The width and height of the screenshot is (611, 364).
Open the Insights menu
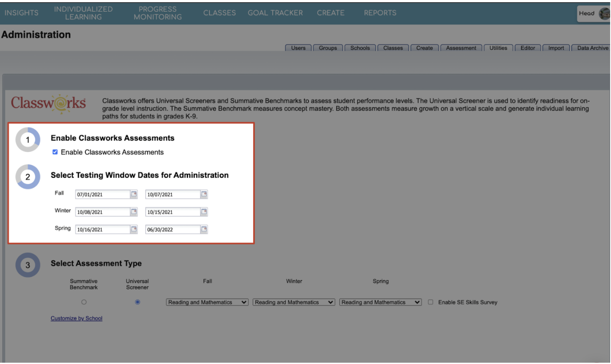(x=22, y=13)
